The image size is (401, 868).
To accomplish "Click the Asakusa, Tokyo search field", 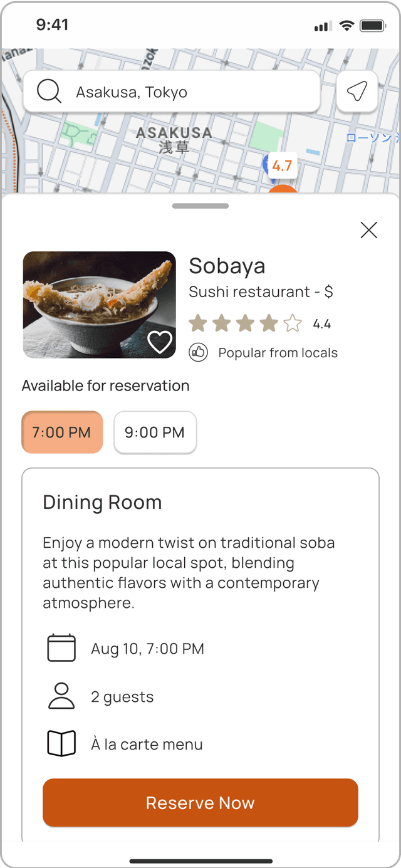I will click(172, 92).
